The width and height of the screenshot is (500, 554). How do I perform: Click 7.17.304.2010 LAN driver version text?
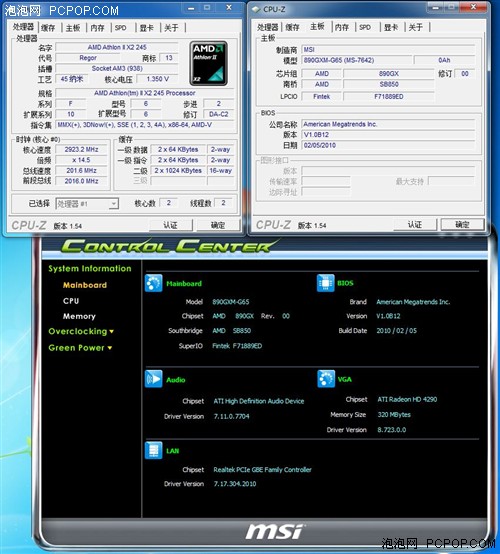(235, 484)
